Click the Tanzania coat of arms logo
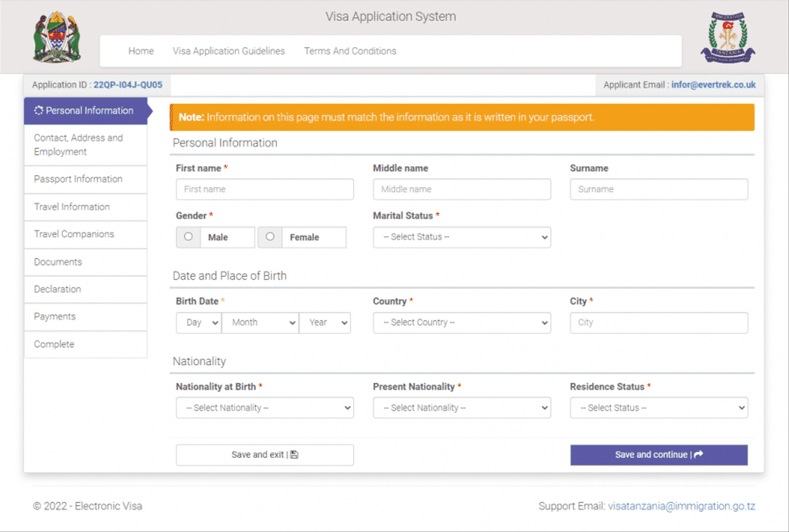 (57, 37)
